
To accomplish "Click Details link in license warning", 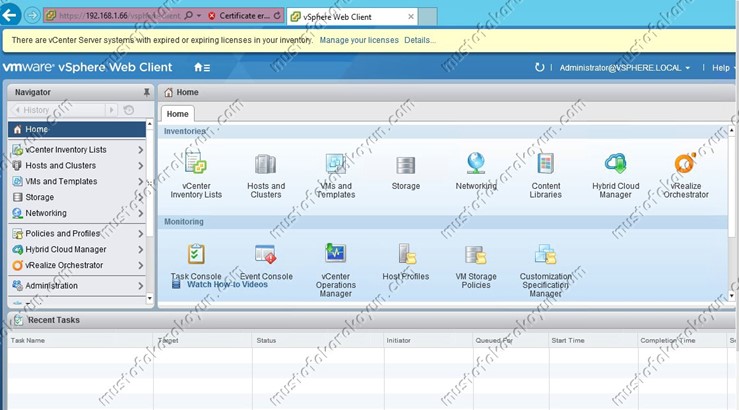I will pyautogui.click(x=419, y=40).
